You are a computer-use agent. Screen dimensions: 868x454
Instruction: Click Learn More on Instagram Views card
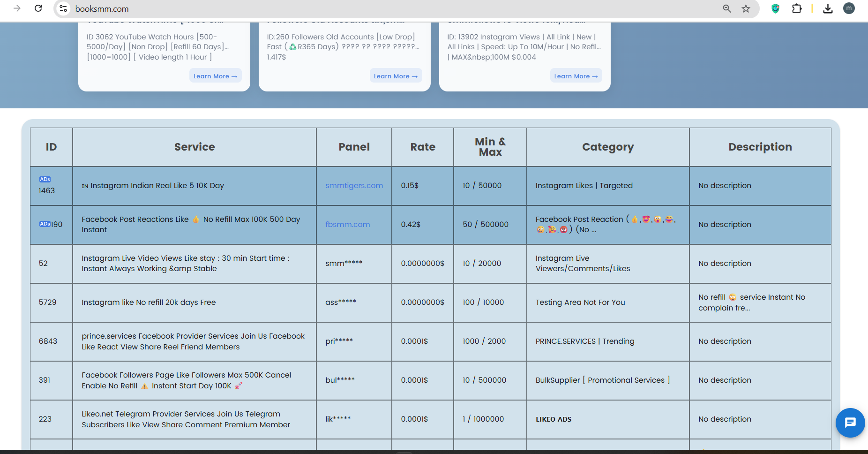click(x=576, y=76)
